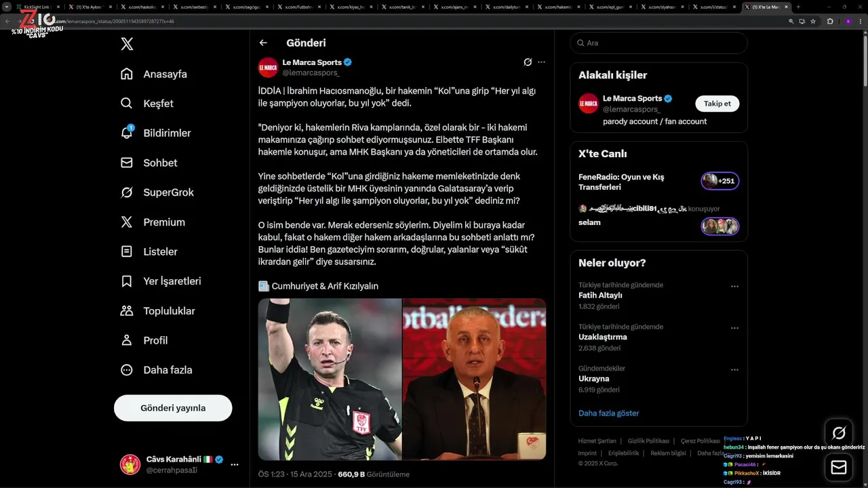Open the floating messages envelope button
The image size is (868, 488).
pos(839,467)
